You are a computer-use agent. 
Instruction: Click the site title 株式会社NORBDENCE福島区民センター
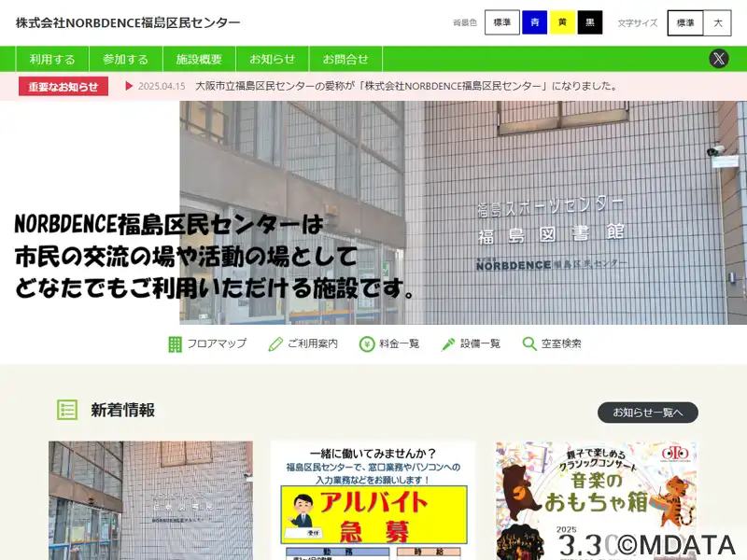tap(128, 22)
